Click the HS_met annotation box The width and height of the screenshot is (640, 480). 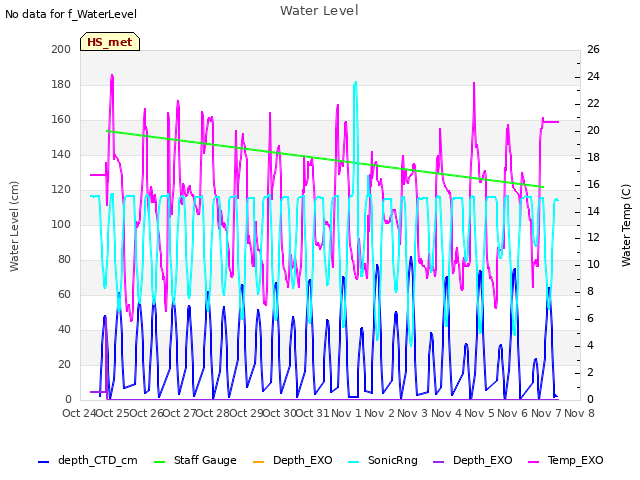[x=110, y=42]
